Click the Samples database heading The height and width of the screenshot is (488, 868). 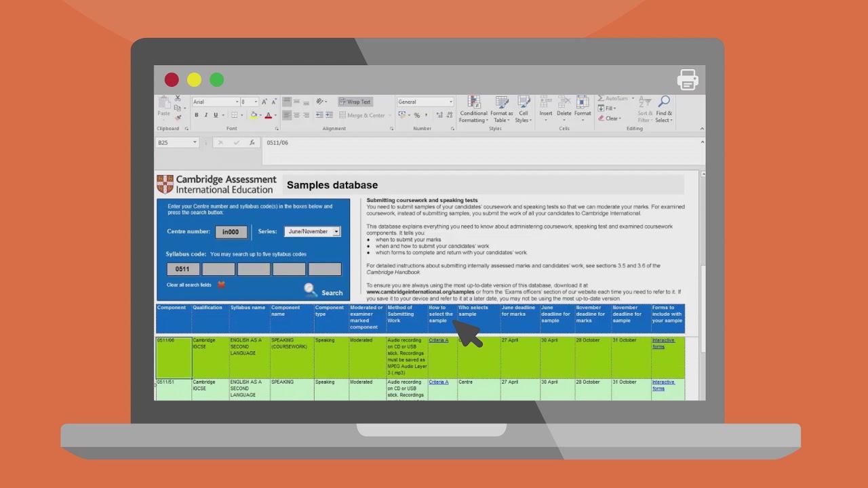click(x=332, y=185)
